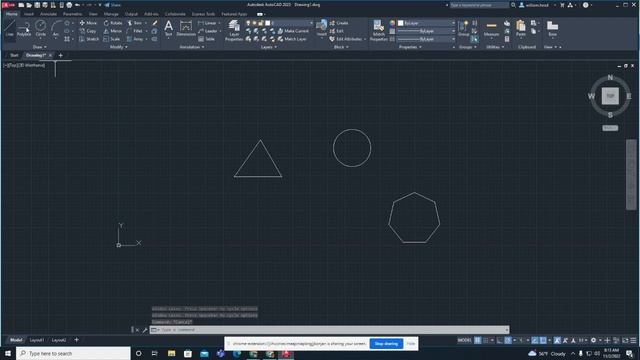Toggle ortho mode in status bar

[x=500, y=340]
